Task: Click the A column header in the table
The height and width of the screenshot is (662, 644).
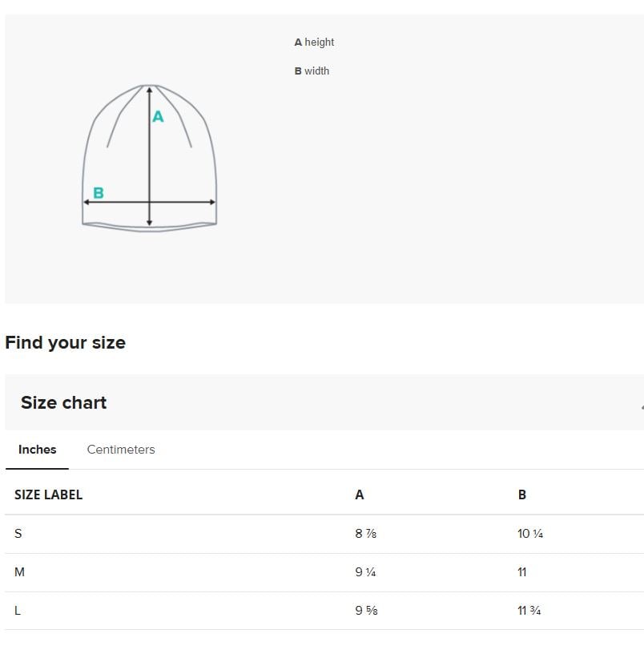Action: pos(360,494)
